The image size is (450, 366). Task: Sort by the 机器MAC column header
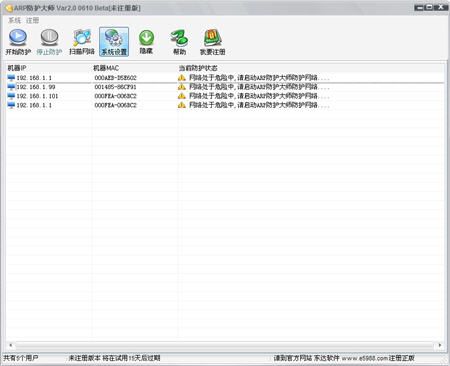click(135, 68)
